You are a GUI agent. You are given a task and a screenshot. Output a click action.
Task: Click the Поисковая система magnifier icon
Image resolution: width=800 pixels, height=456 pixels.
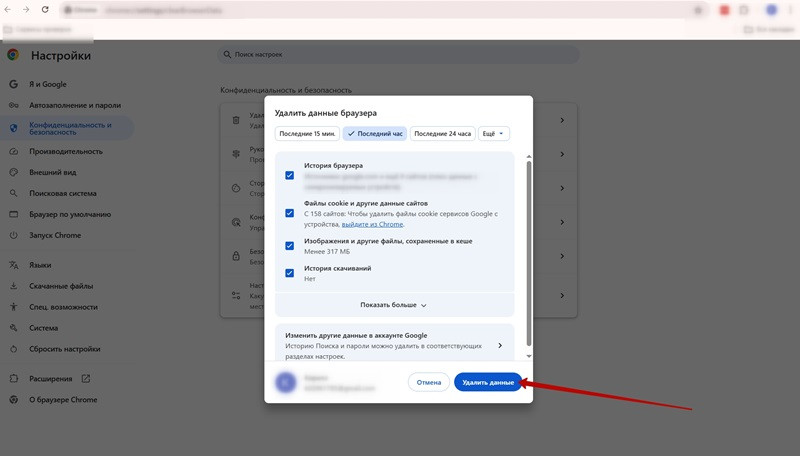click(14, 193)
